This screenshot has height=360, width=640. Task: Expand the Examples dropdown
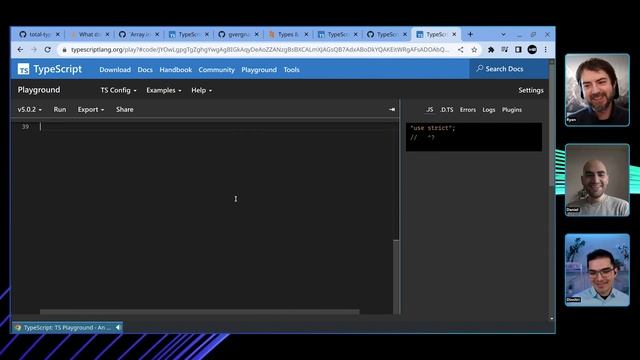pos(164,90)
